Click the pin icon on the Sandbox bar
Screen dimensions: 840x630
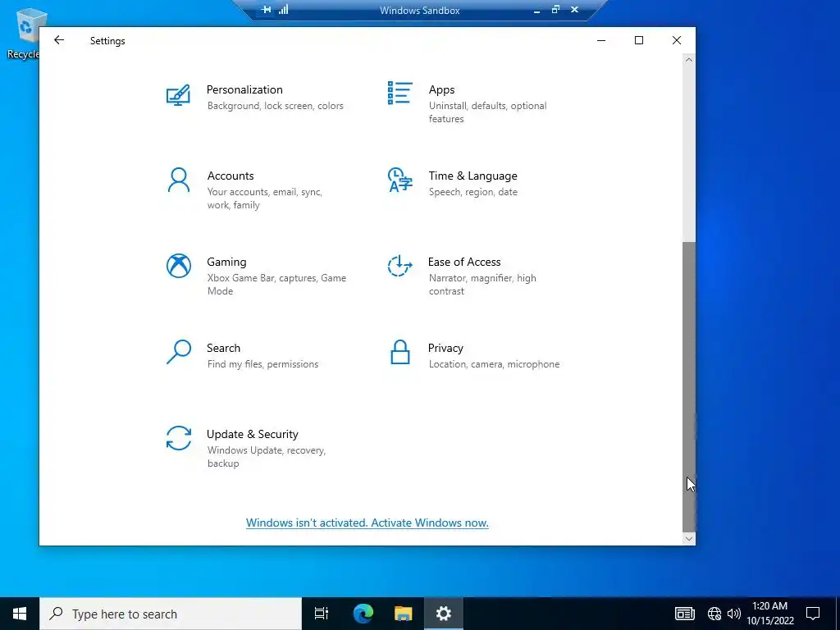(266, 10)
